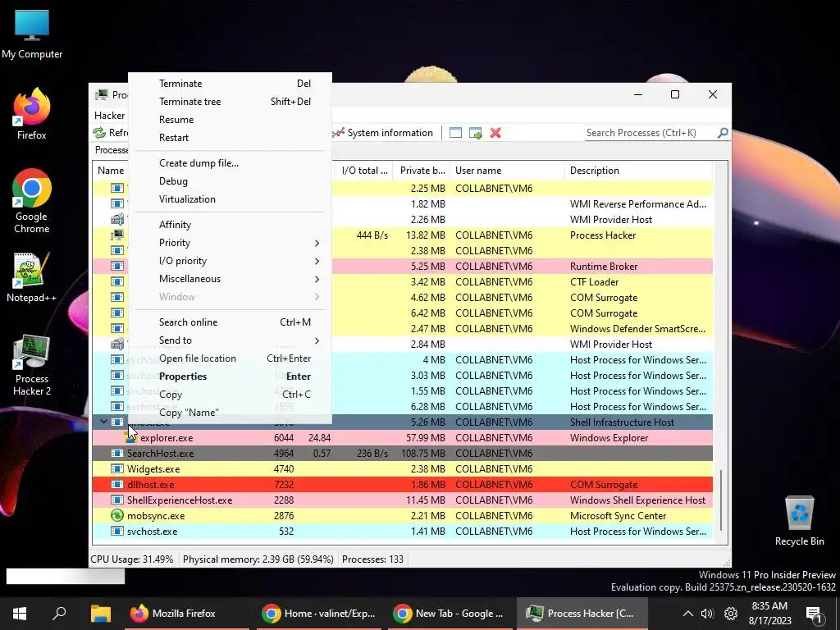Sort by Private bytes column header
The width and height of the screenshot is (840, 630).
point(422,171)
